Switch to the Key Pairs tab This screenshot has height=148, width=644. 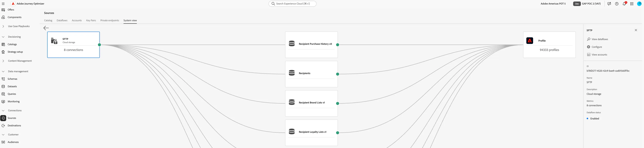click(91, 20)
